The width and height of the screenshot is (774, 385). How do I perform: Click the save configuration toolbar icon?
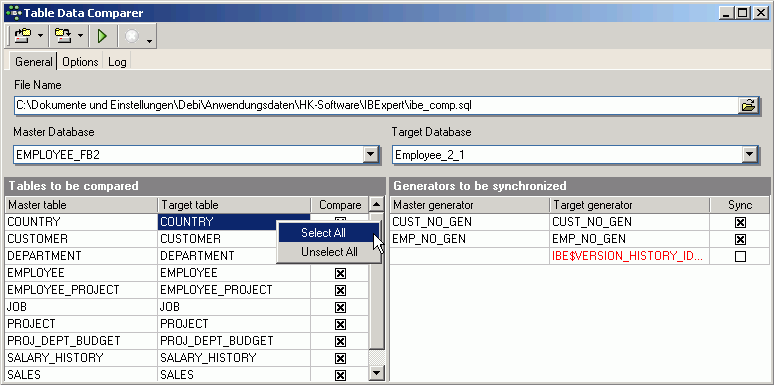[62, 36]
